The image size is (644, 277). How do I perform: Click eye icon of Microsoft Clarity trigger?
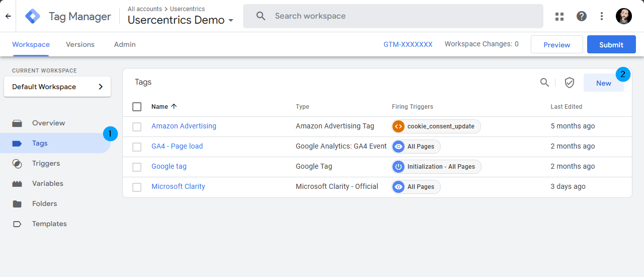point(398,186)
